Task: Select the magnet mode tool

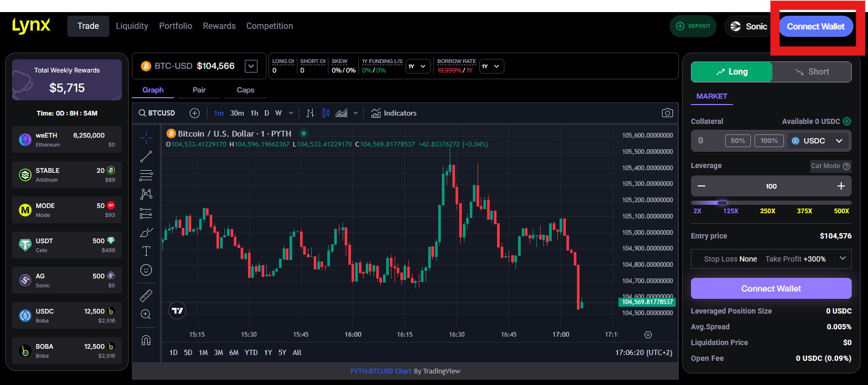Action: click(x=146, y=340)
